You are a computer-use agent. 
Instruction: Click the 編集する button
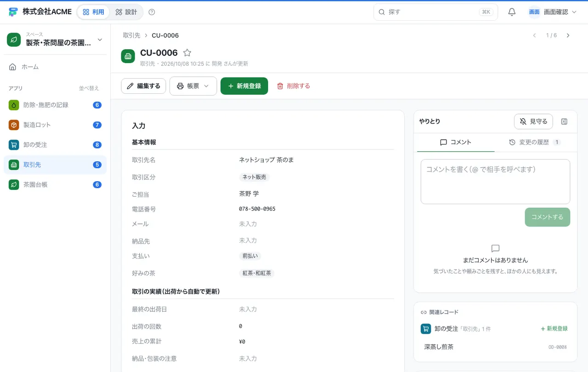pos(143,86)
